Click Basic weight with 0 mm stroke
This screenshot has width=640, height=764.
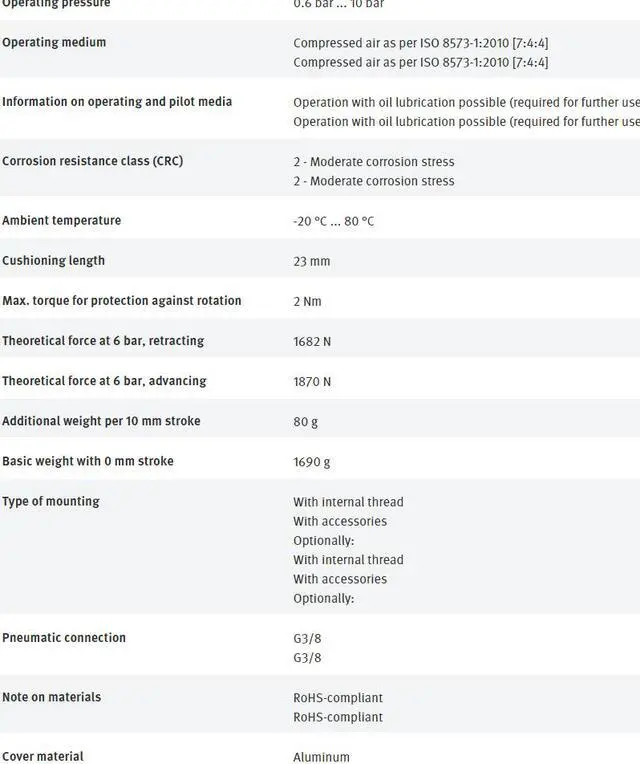88,461
